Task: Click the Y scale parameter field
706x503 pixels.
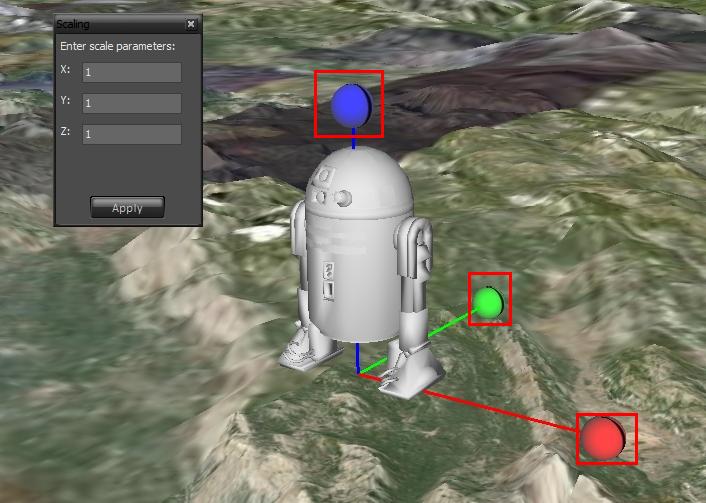Action: click(x=132, y=103)
